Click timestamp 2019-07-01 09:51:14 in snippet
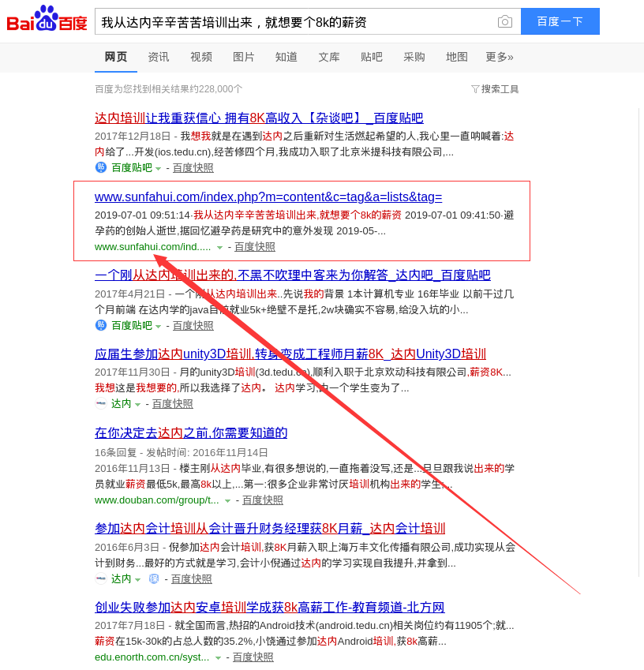 tap(142, 215)
